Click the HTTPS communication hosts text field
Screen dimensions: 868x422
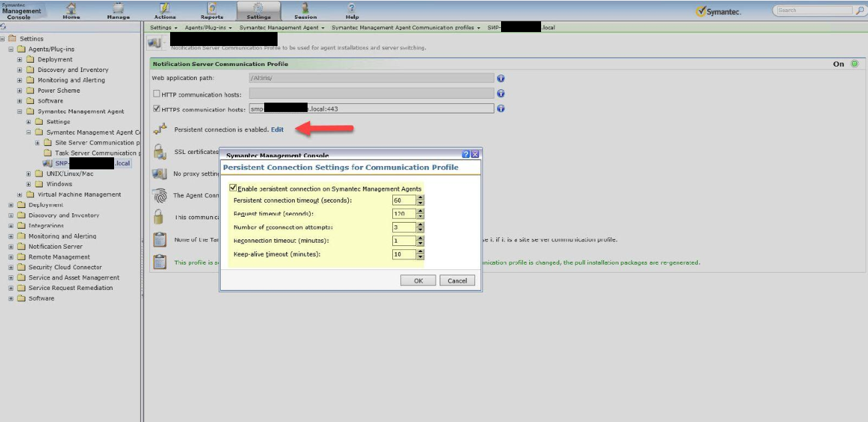tap(372, 109)
